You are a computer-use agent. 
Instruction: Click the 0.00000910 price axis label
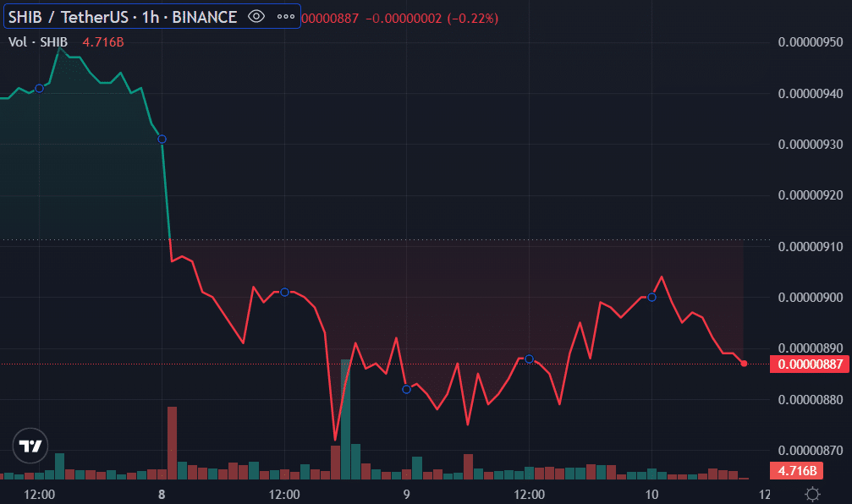(811, 247)
